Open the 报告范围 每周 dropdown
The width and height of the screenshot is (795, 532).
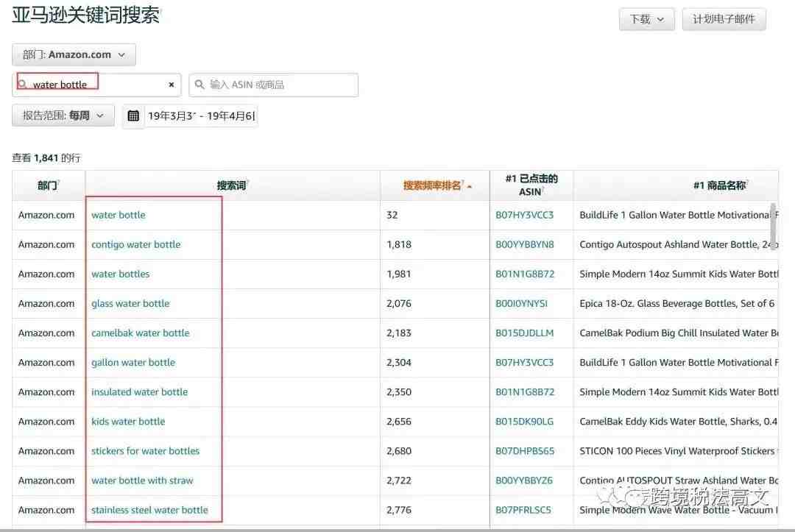63,116
